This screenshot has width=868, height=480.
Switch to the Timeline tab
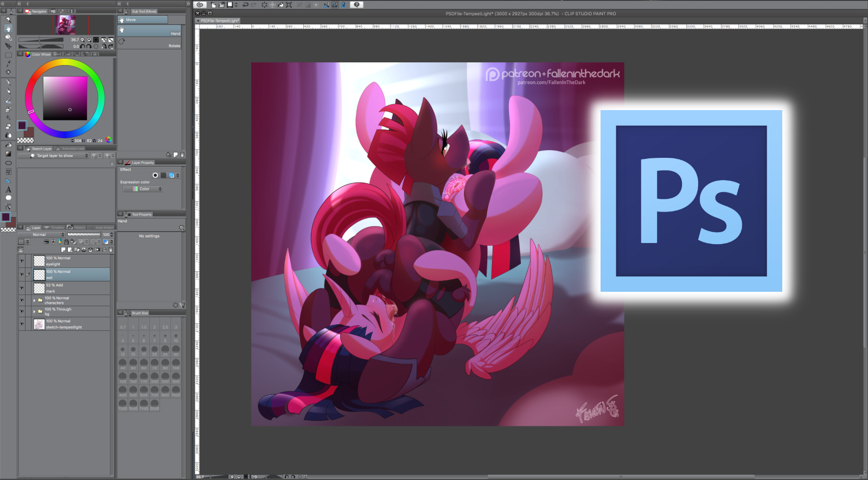point(54,227)
